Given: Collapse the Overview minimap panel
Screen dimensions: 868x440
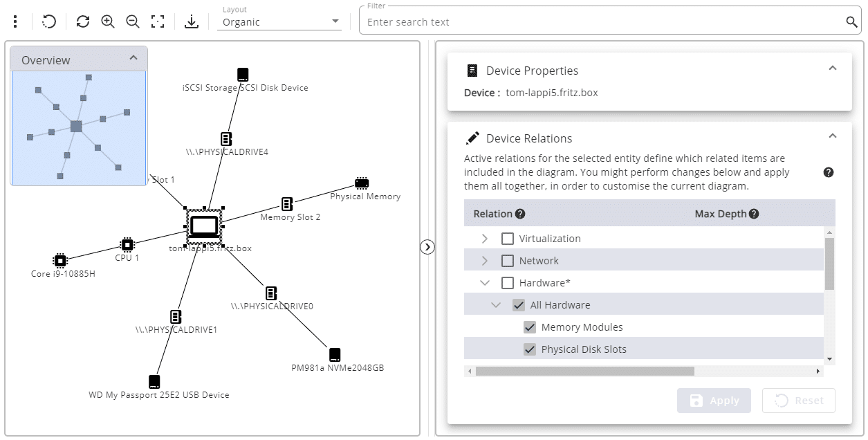Looking at the screenshot, I should pos(133,59).
